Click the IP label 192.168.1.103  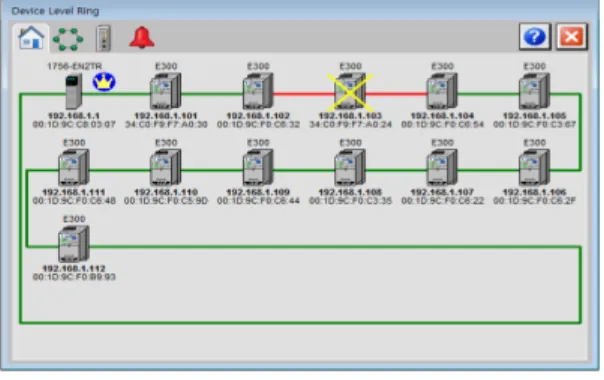pyautogui.click(x=350, y=116)
